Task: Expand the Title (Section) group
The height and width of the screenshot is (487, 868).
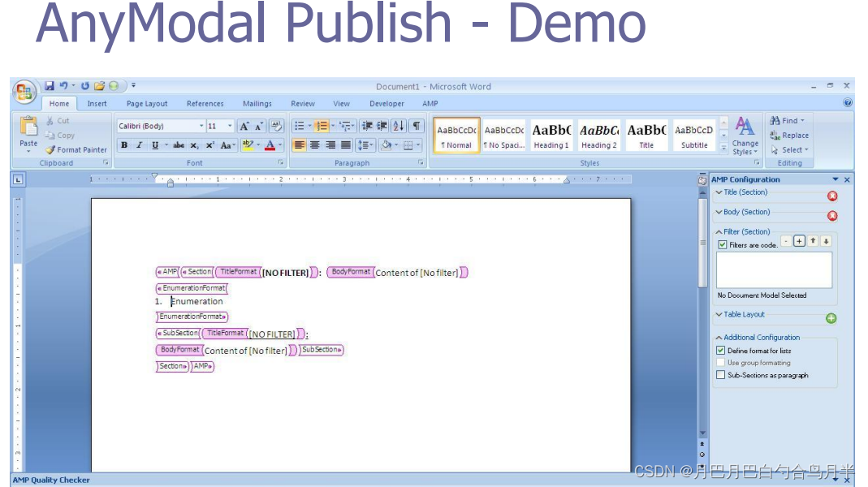Action: pos(719,192)
